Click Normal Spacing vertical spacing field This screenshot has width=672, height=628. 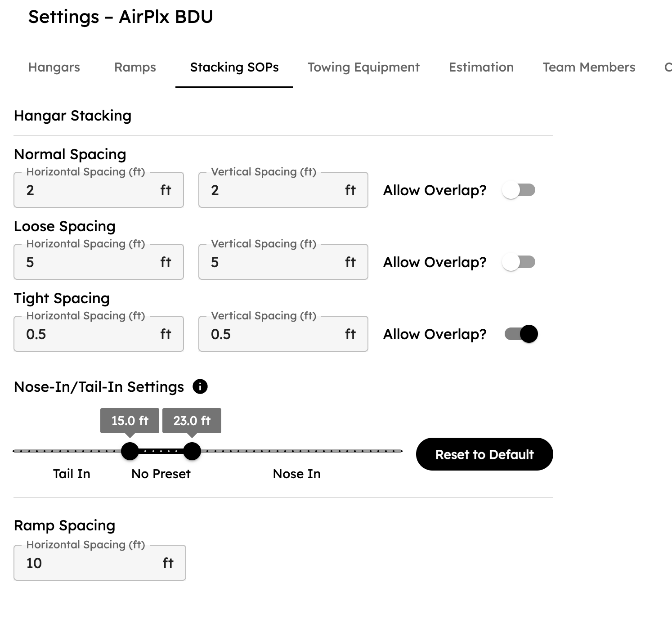tap(282, 190)
